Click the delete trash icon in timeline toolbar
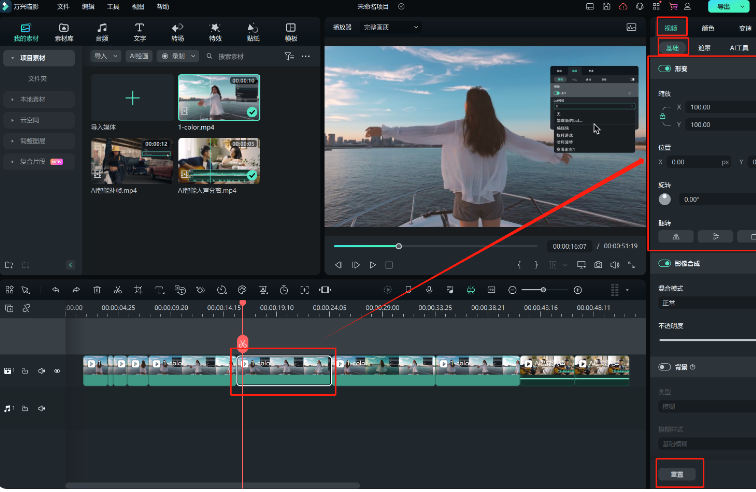The width and height of the screenshot is (756, 492). click(x=97, y=290)
